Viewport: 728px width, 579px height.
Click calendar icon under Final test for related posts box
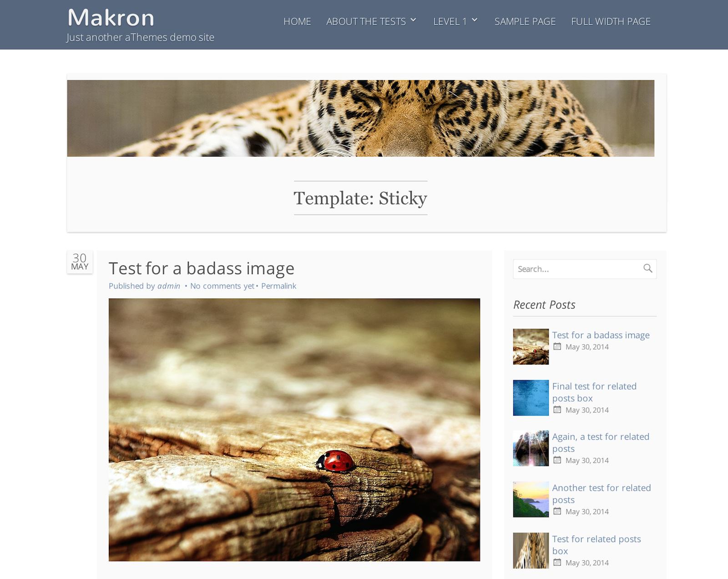coord(557,410)
